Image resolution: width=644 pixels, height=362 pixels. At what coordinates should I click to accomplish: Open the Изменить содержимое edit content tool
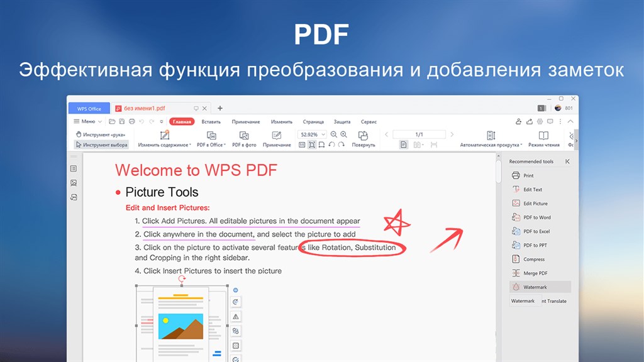coord(164,139)
